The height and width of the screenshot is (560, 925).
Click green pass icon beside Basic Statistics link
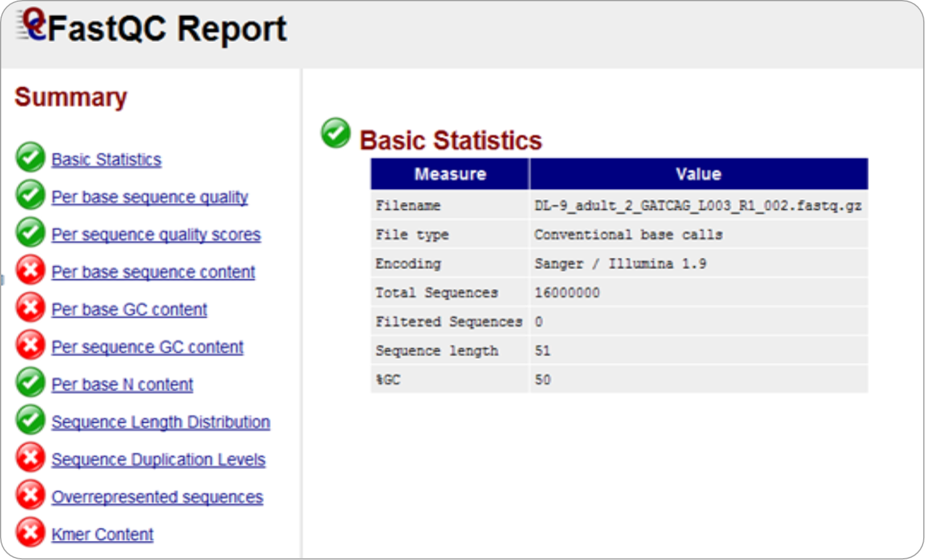pyautogui.click(x=31, y=157)
